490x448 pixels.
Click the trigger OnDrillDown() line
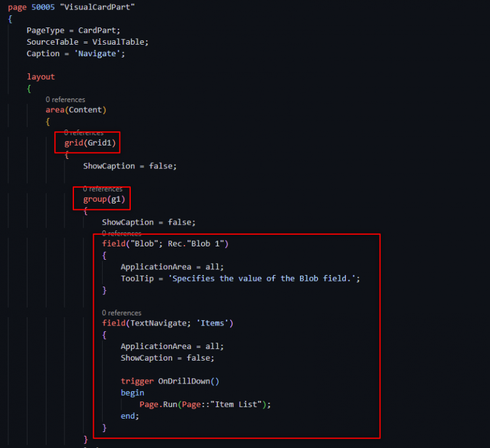pyautogui.click(x=170, y=381)
